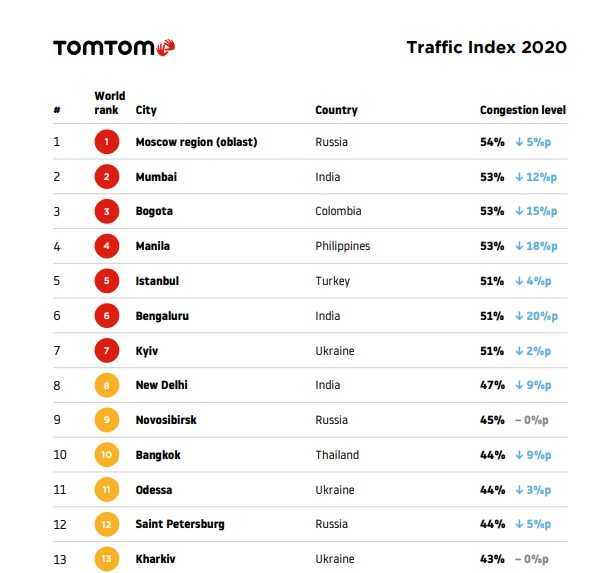This screenshot has height=573, width=613.
Task: Click the City column header
Action: click(x=146, y=110)
